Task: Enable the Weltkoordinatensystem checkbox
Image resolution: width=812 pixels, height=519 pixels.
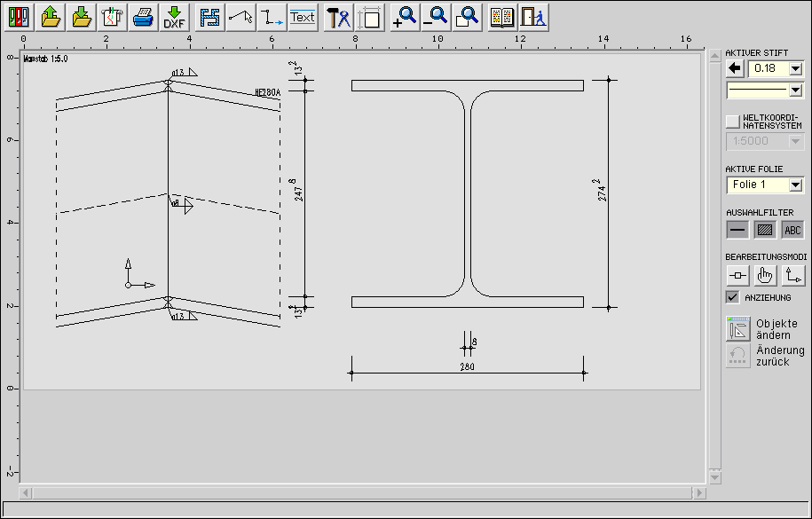Action: 732,121
